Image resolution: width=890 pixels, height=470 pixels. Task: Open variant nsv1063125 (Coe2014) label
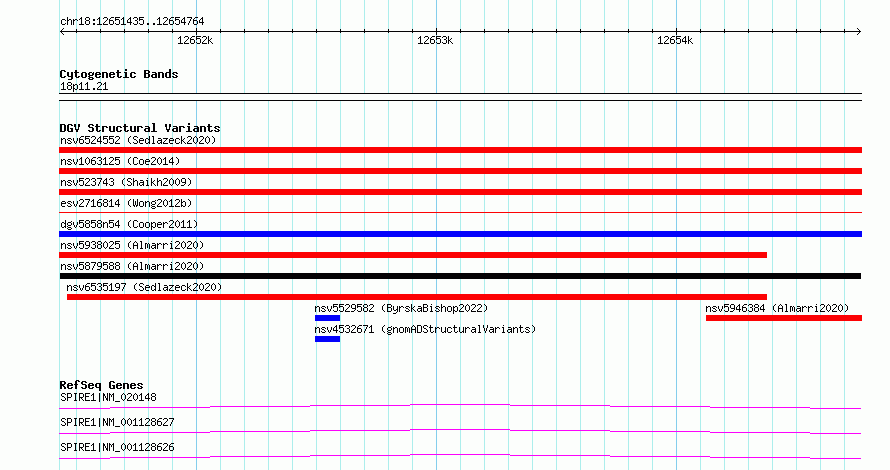click(120, 161)
